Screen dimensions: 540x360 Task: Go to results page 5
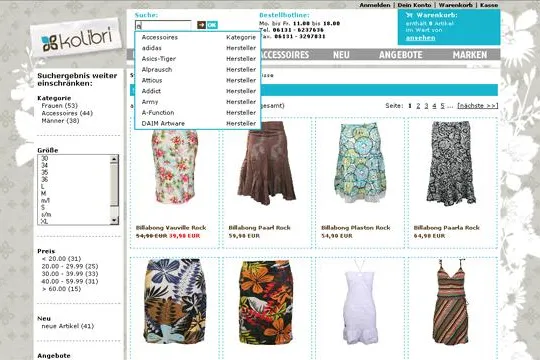[x=442, y=106]
